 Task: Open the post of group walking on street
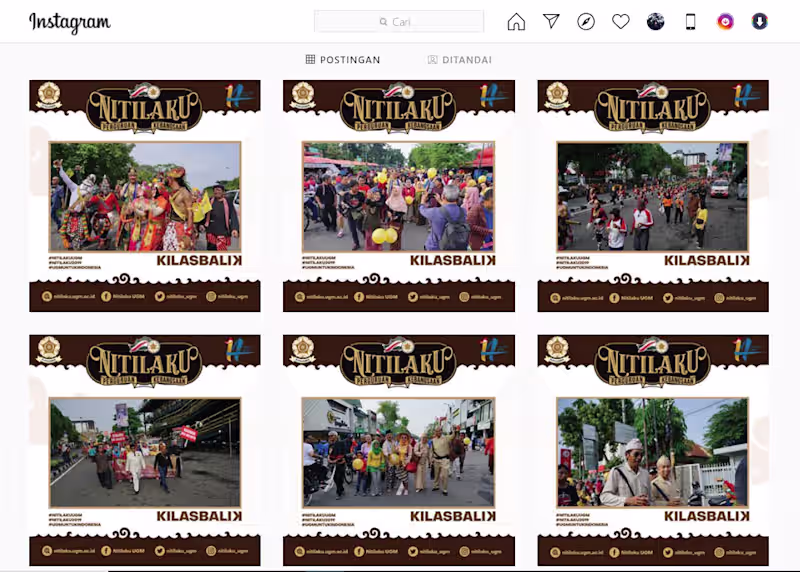[399, 451]
